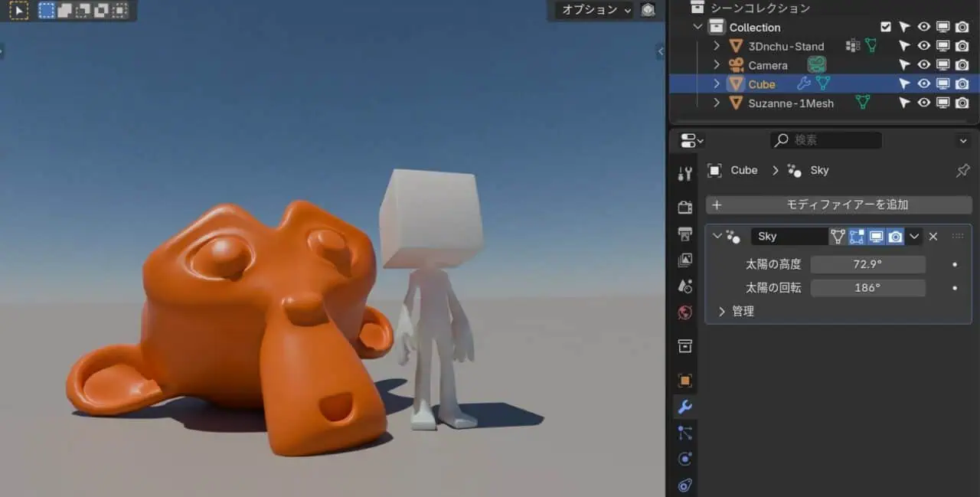Screen dimensions: 980x497
Task: Toggle viewport monitor icon for Camera row
Action: [943, 65]
